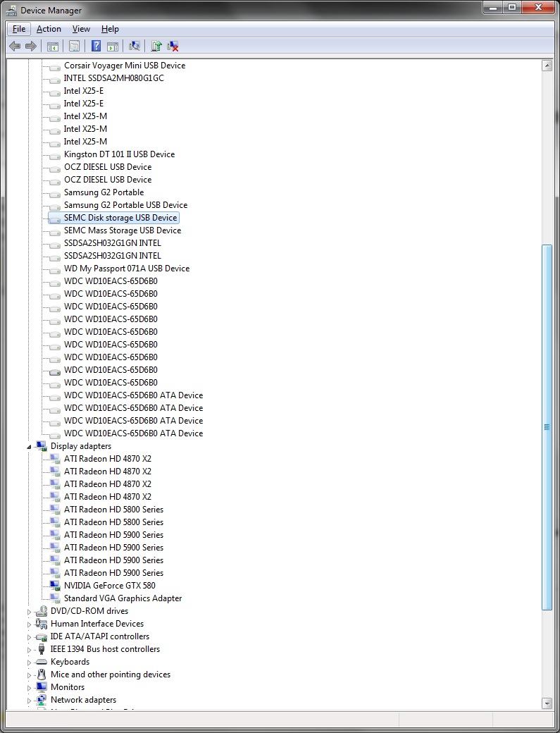
Task: Open the View menu
Action: [x=81, y=29]
